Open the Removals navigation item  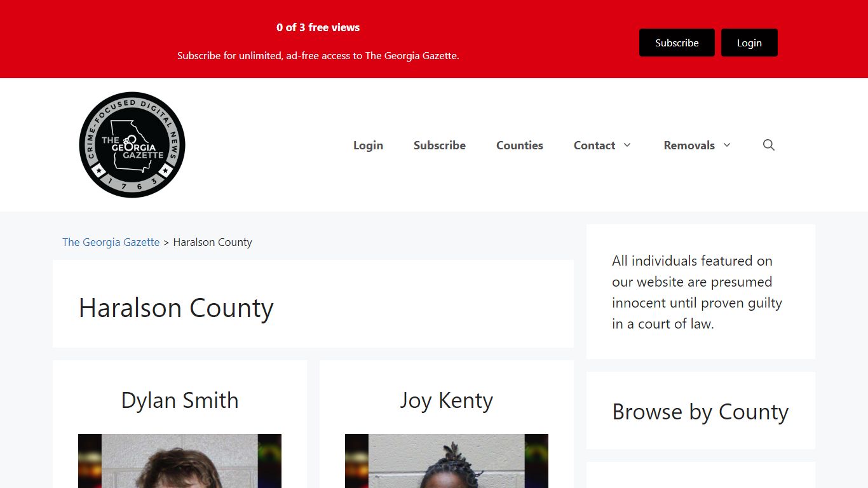tap(689, 145)
